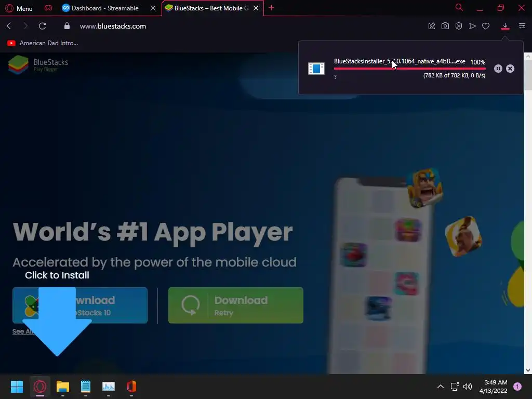The height and width of the screenshot is (399, 532).
Task: Open American Dad Intro bookmark
Action: 43,43
